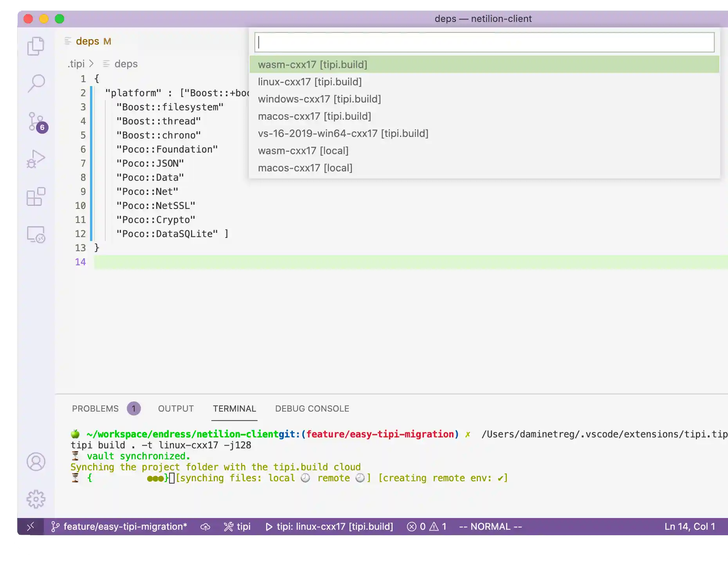Click the publish cloud icon next to branch name
Image resolution: width=728 pixels, height=572 pixels.
(205, 526)
